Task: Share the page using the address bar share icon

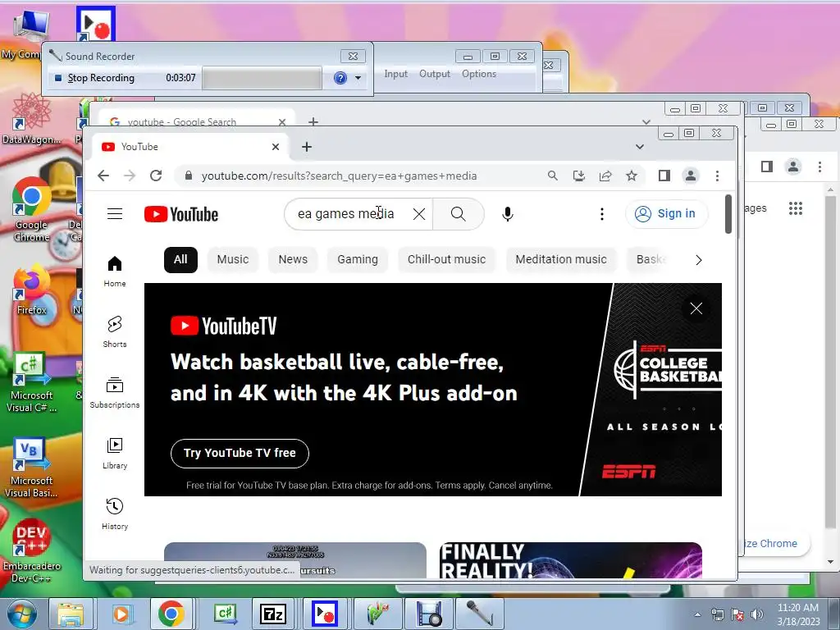Action: (x=605, y=176)
